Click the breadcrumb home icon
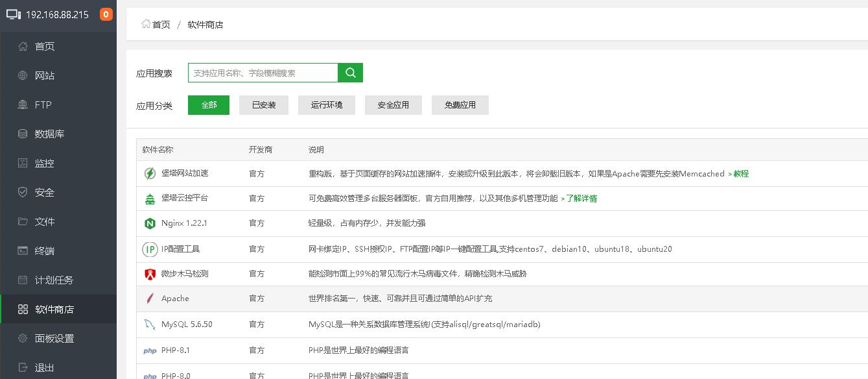This screenshot has width=868, height=379. coord(146,24)
